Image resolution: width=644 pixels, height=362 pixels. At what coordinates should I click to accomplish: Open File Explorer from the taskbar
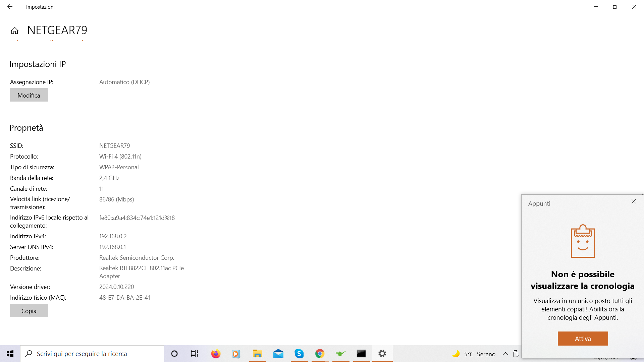[257, 354]
